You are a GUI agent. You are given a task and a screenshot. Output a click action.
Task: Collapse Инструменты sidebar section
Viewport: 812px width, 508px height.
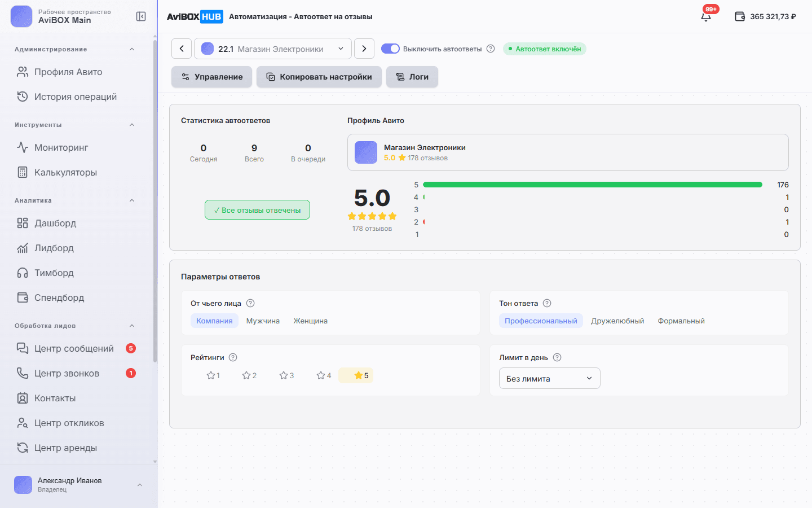132,125
